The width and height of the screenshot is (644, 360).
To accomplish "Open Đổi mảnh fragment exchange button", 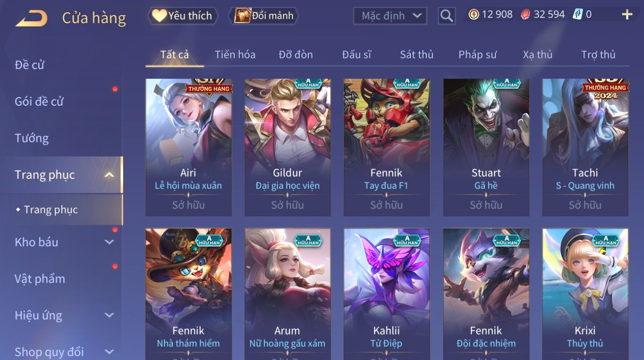I will [x=263, y=16].
